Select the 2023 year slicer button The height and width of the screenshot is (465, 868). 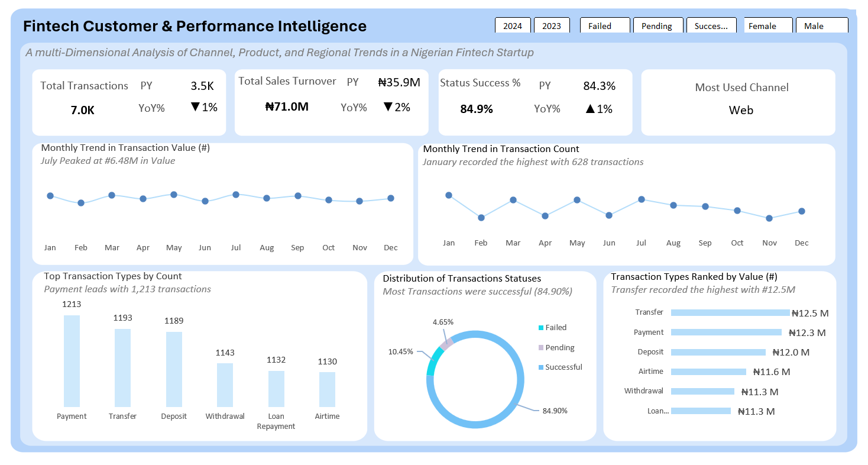tap(552, 25)
